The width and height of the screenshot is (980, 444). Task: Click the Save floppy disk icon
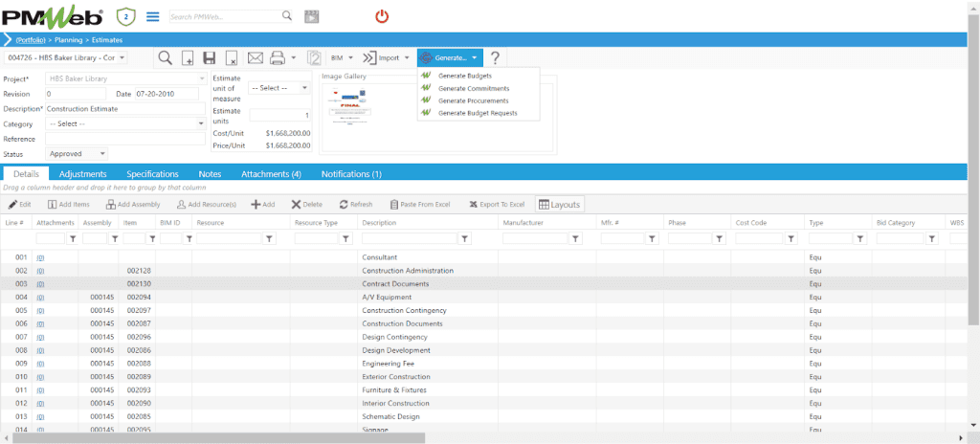coord(209,58)
